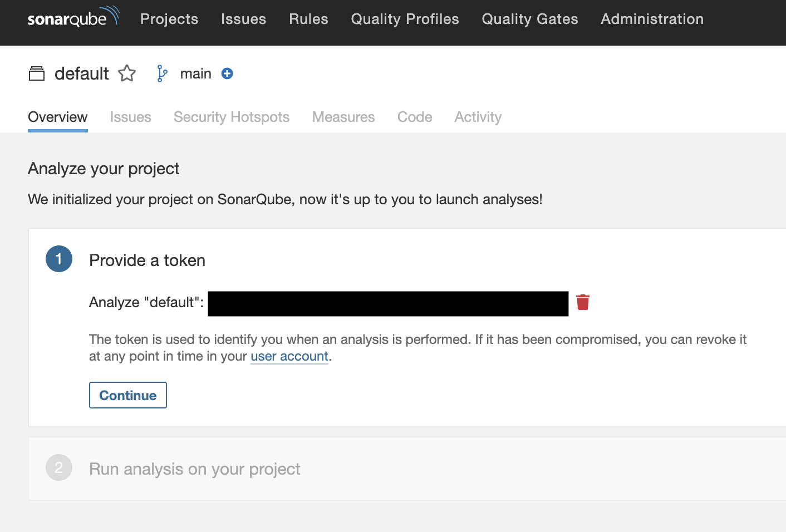This screenshot has height=532, width=786.
Task: Click the branch icon next to main
Action: click(161, 73)
